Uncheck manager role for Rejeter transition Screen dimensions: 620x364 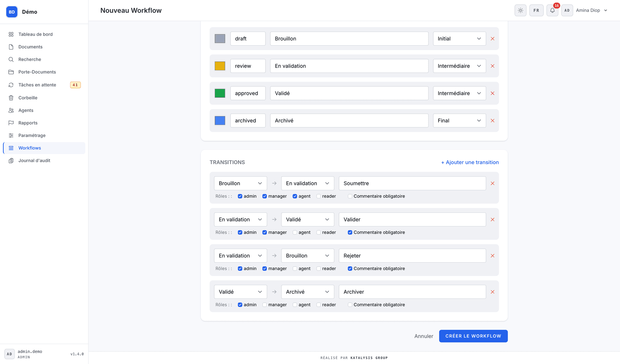coord(264,269)
